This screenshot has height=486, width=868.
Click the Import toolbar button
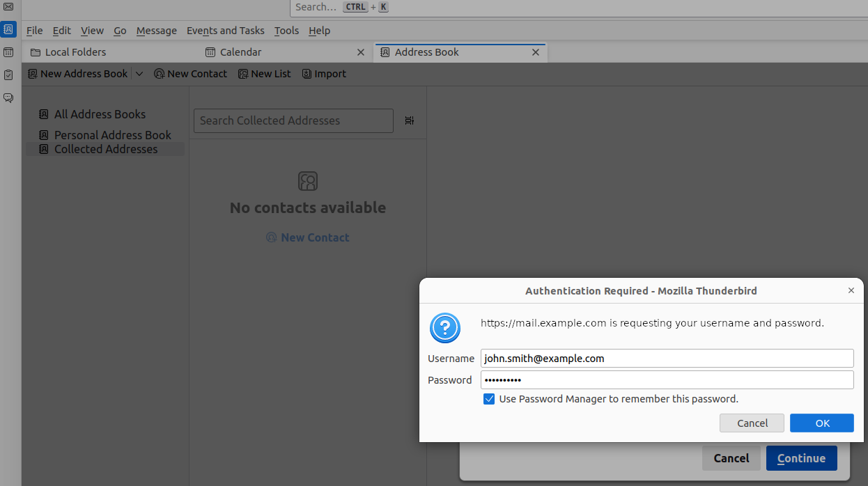[324, 74]
